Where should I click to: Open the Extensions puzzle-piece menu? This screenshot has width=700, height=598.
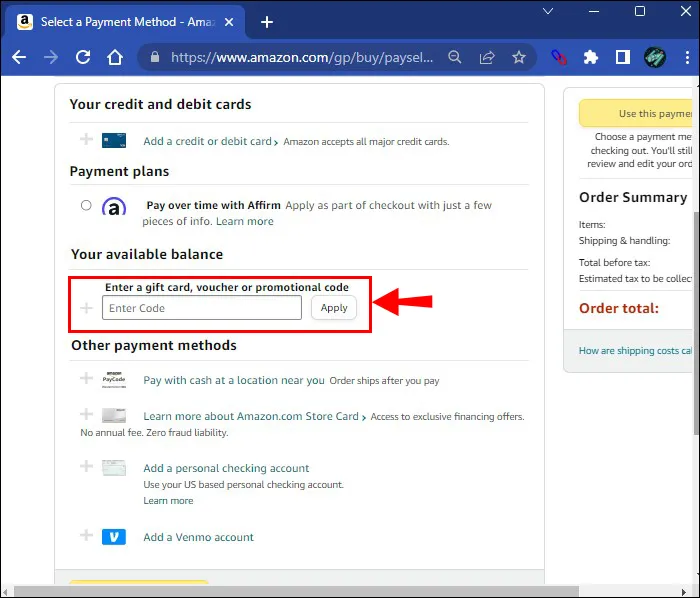click(x=591, y=57)
